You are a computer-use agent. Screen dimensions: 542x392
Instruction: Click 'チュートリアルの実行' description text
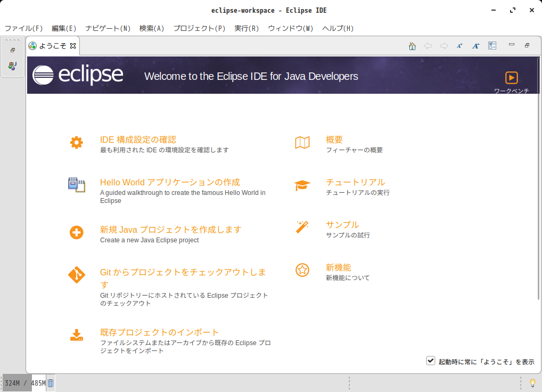click(x=358, y=192)
